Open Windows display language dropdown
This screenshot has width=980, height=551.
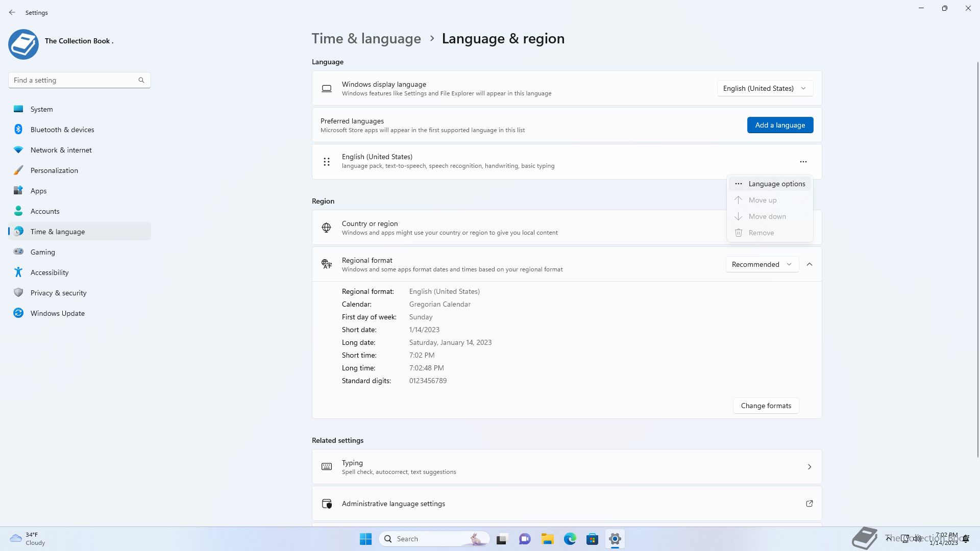click(765, 88)
